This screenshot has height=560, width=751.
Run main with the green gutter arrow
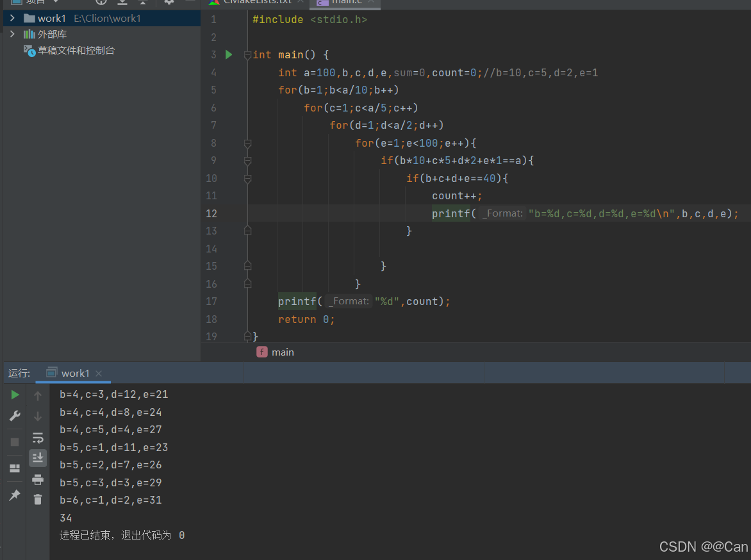(x=229, y=54)
